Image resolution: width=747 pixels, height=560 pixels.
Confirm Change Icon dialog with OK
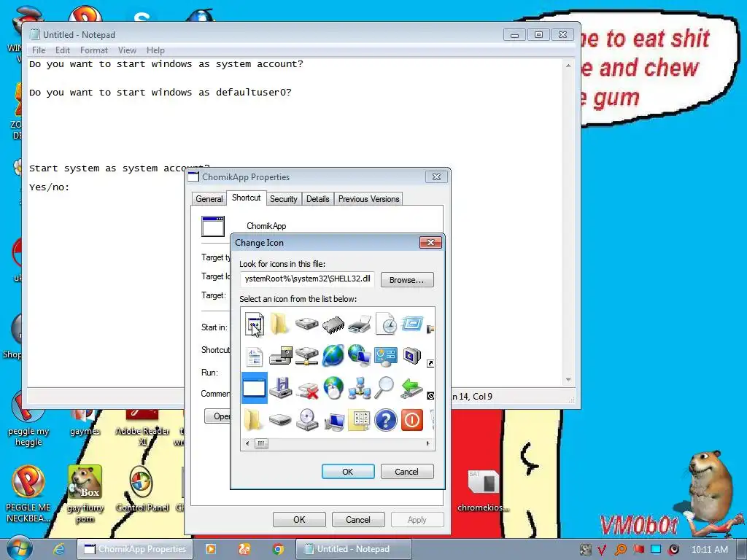pyautogui.click(x=348, y=472)
